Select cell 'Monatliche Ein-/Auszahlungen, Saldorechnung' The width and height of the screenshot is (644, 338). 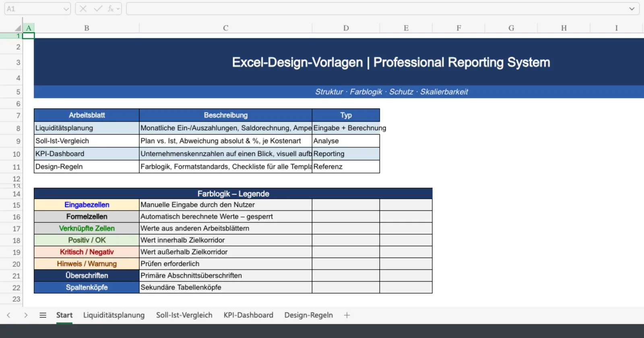pyautogui.click(x=225, y=128)
